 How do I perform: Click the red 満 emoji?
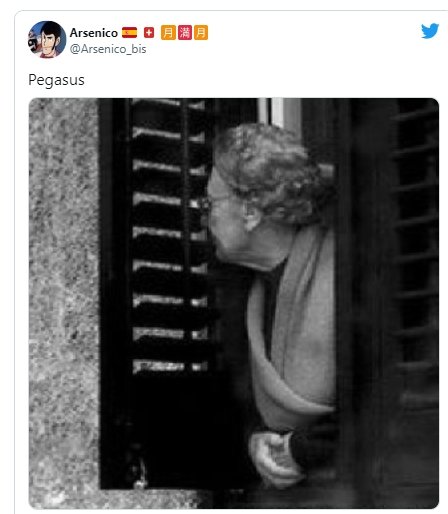point(185,33)
